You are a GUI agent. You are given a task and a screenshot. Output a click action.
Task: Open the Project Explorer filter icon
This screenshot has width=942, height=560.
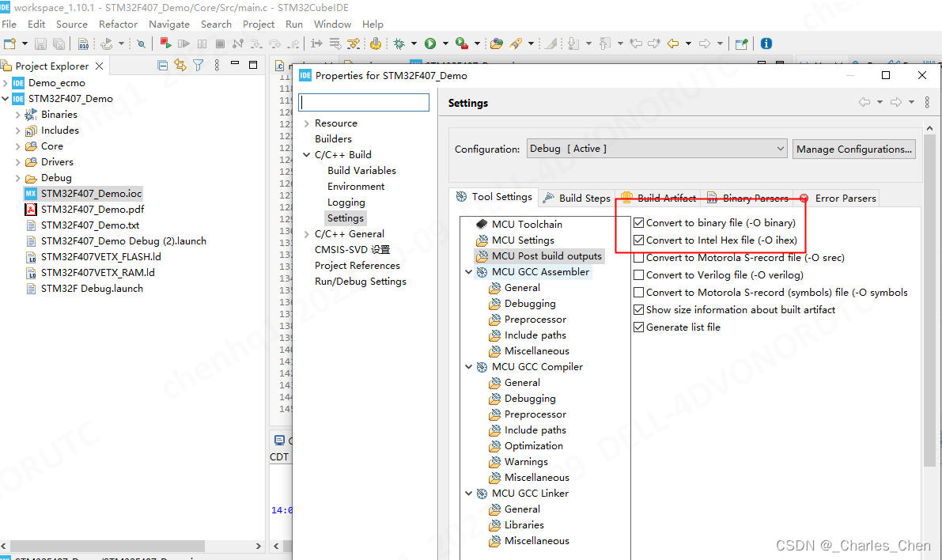pyautogui.click(x=199, y=66)
